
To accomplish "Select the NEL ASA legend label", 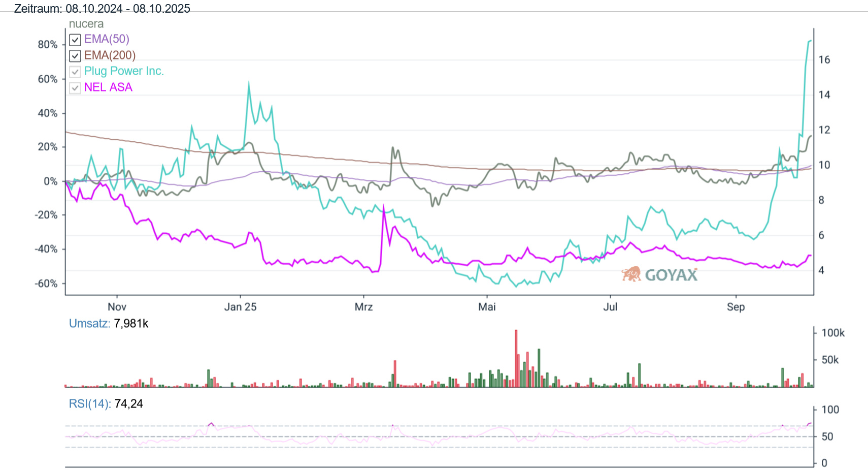I will (x=108, y=87).
